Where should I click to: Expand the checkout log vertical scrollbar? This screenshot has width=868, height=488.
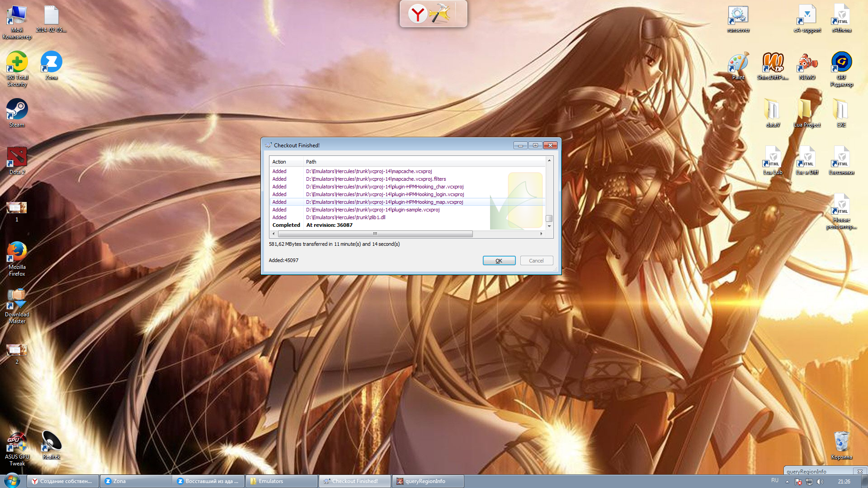pos(549,219)
